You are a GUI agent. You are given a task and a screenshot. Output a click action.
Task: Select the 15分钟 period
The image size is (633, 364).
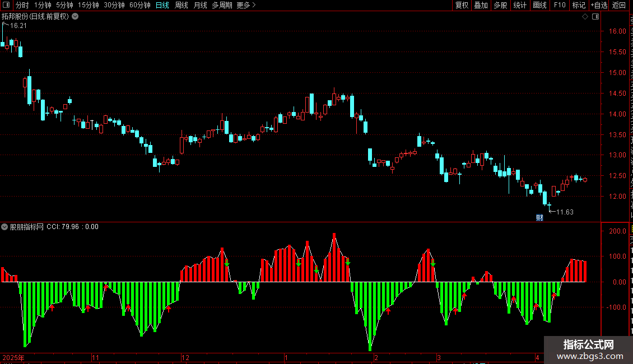tap(89, 5)
